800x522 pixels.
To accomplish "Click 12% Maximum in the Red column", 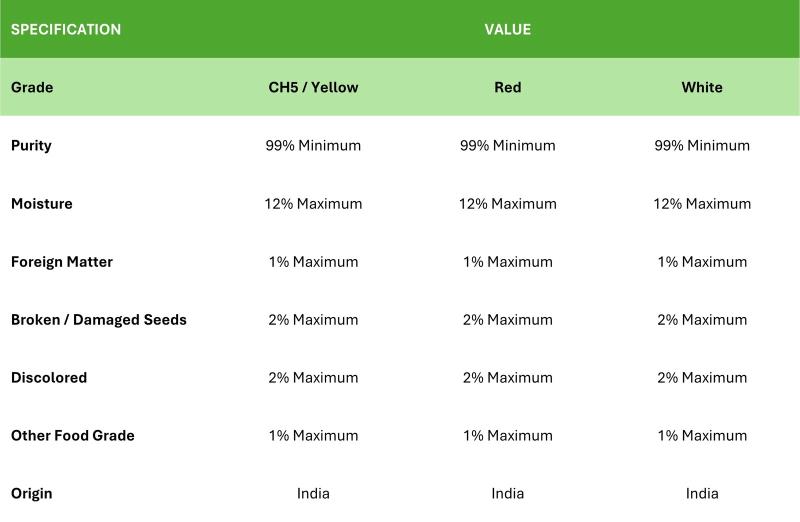I will click(508, 204).
